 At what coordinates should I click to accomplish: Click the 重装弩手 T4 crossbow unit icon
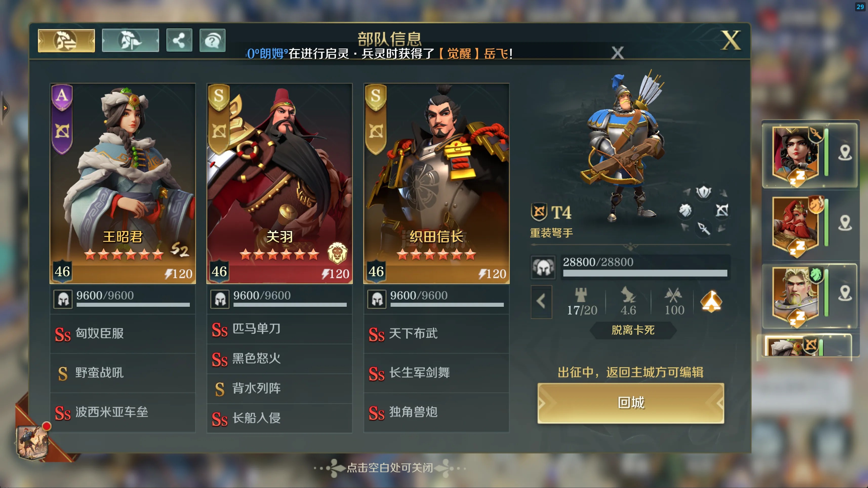(x=539, y=212)
